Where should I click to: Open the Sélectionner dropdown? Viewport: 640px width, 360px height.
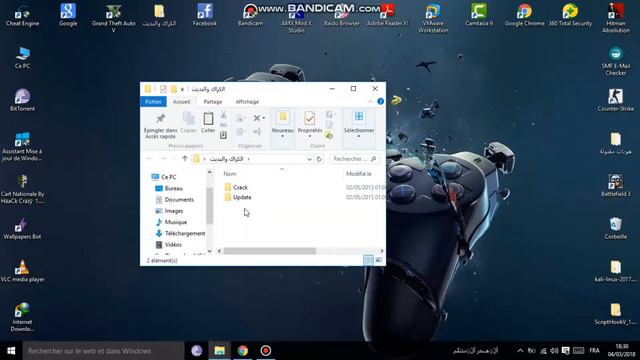(x=359, y=124)
